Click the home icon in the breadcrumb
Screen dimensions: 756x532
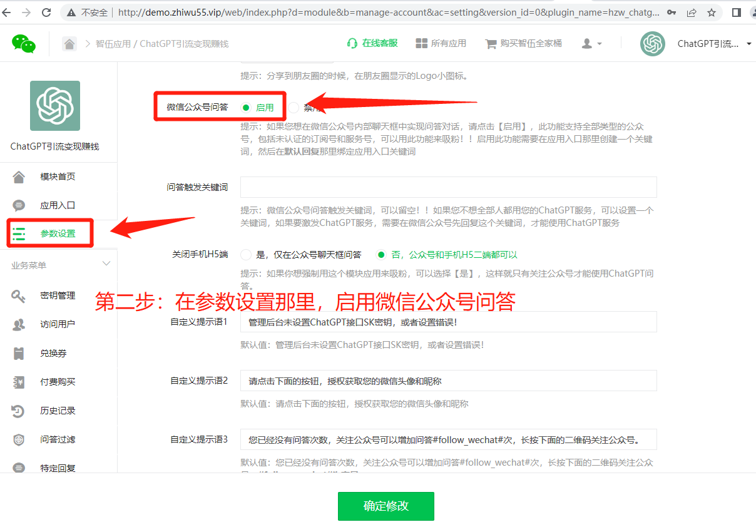pyautogui.click(x=69, y=44)
